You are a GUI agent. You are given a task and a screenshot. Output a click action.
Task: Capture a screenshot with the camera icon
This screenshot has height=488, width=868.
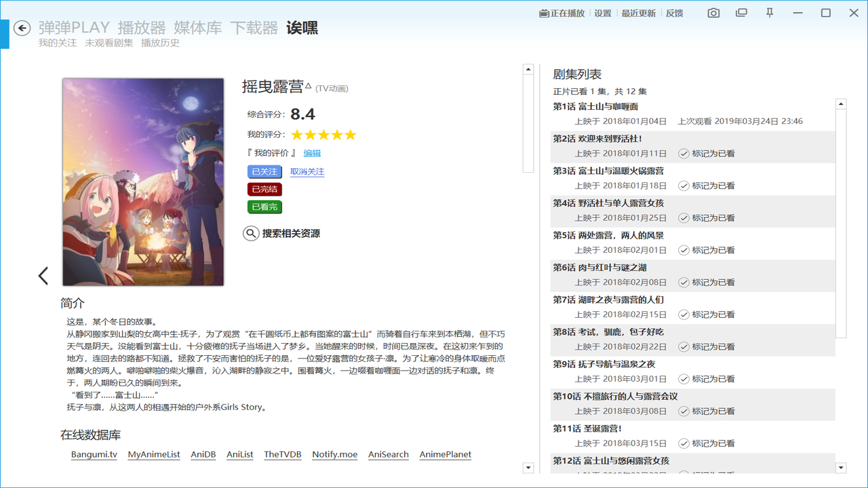click(x=713, y=12)
